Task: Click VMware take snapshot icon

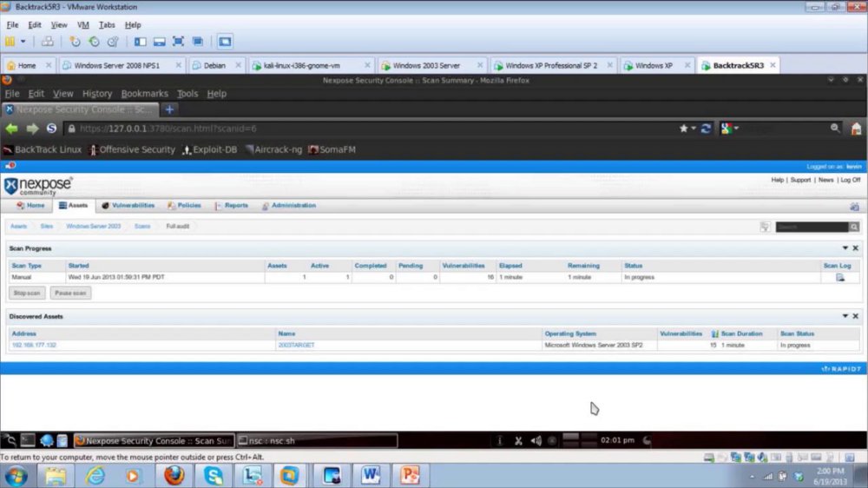Action: (x=75, y=42)
